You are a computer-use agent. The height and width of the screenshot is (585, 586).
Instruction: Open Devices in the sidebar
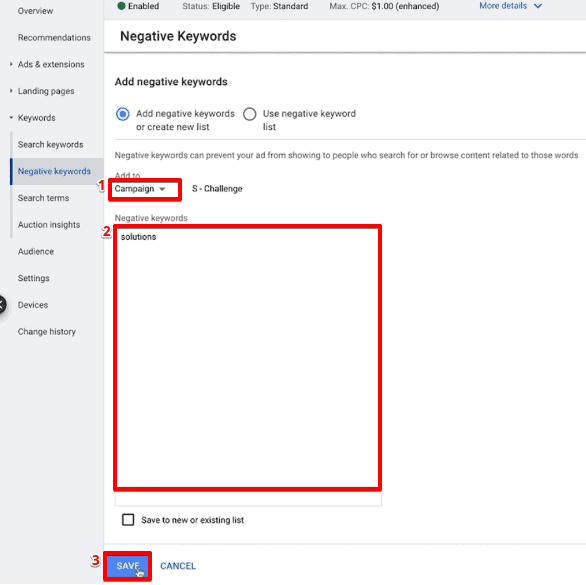[x=33, y=305]
